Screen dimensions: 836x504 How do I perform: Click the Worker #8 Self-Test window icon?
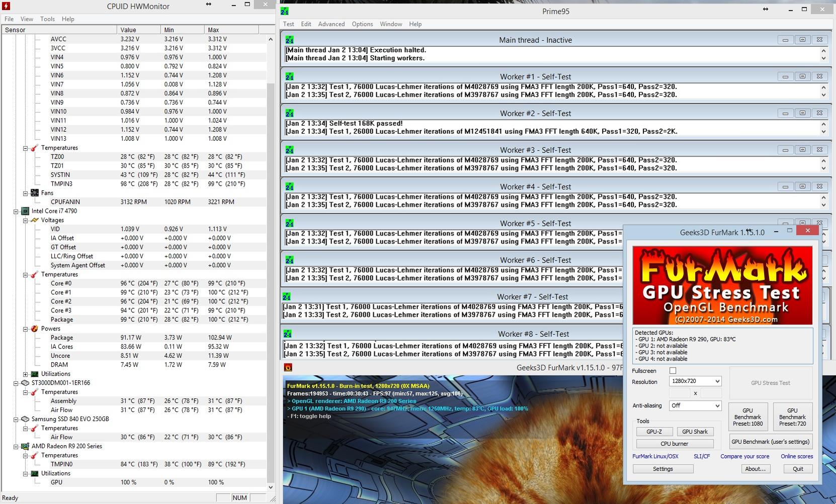(288, 334)
